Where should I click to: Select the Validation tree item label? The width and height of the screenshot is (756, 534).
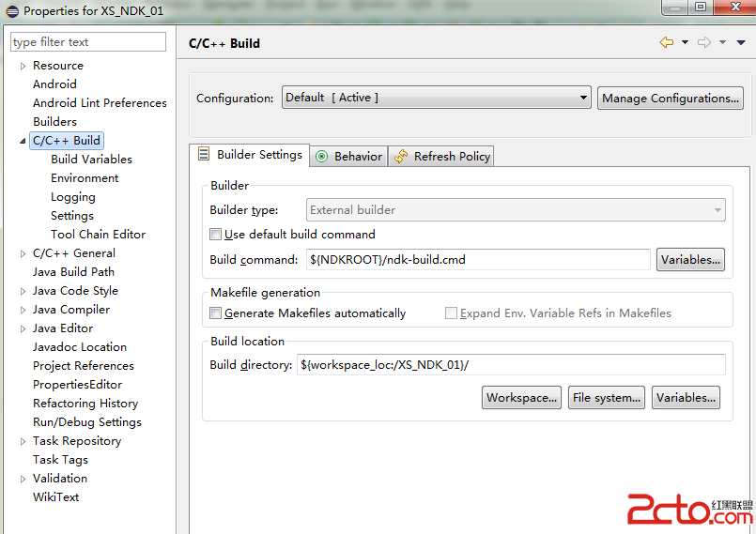[x=60, y=479]
